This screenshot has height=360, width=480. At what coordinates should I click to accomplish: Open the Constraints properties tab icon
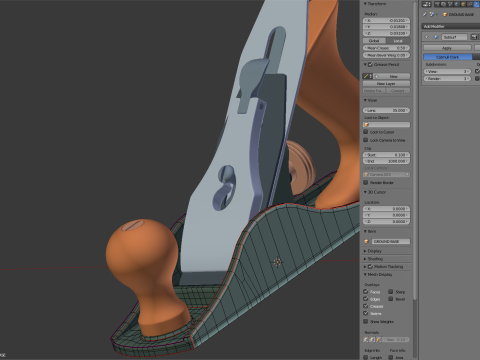[470, 4]
